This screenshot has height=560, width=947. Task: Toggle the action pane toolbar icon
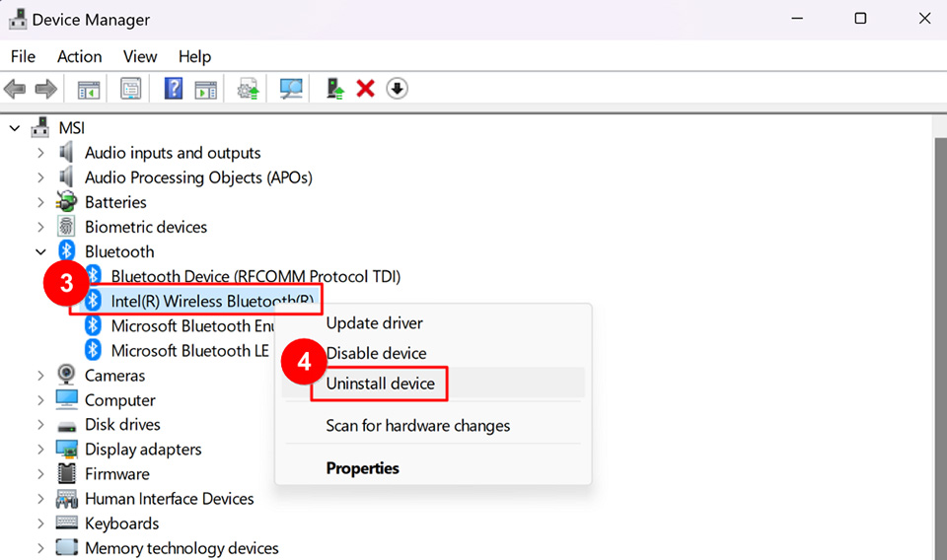[x=206, y=90]
